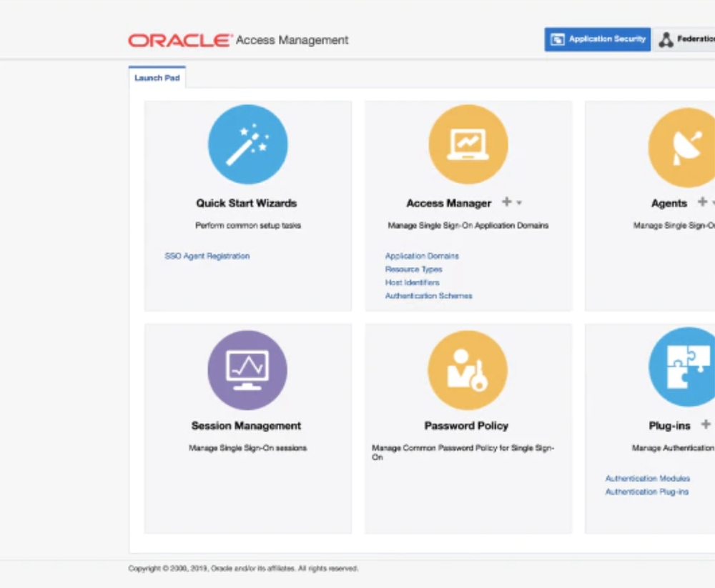Switch to the Federation tab

[x=684, y=39]
